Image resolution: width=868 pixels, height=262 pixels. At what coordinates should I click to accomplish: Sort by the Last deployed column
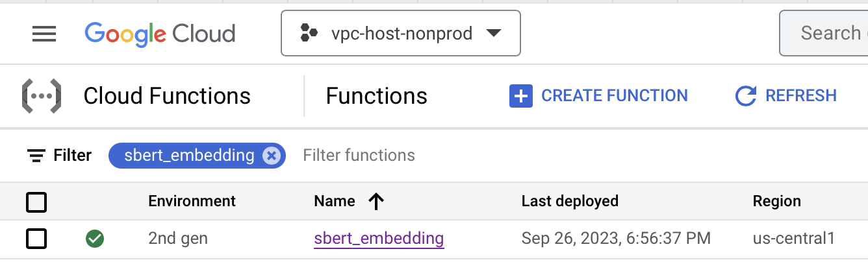point(570,201)
